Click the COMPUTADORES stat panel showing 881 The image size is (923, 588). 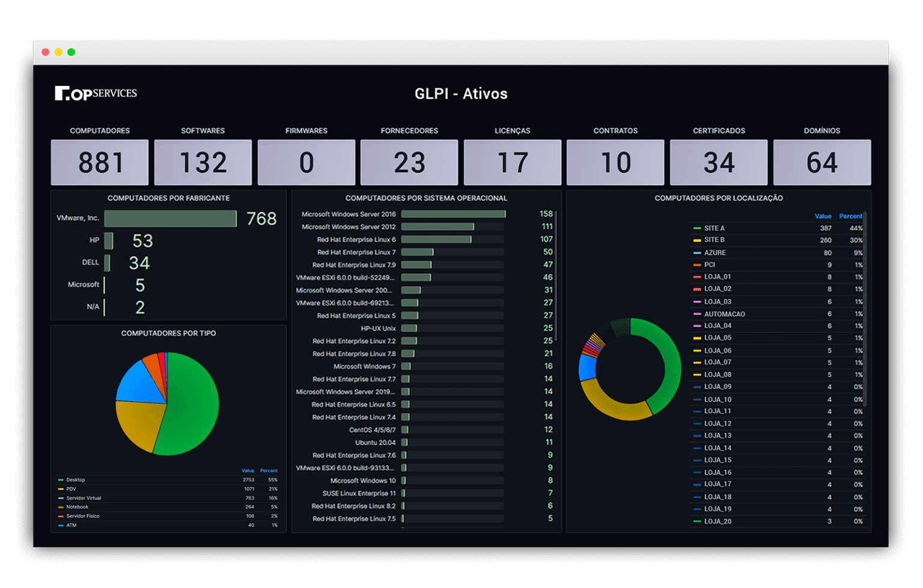100,162
